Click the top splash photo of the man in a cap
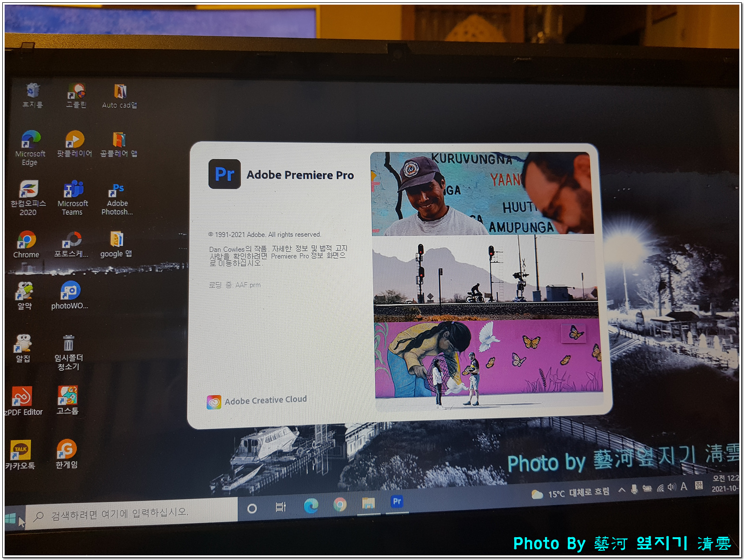This screenshot has width=744, height=560. 482,193
